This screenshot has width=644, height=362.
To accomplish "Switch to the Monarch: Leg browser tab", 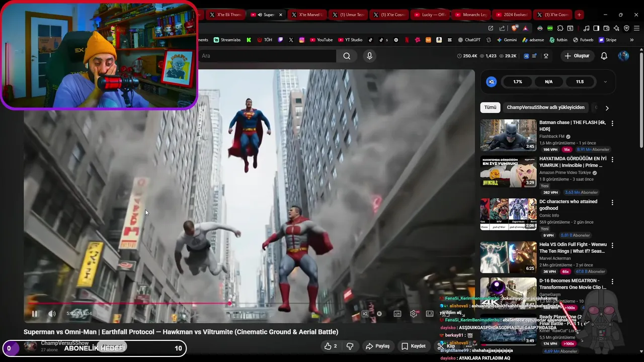I will (471, 15).
